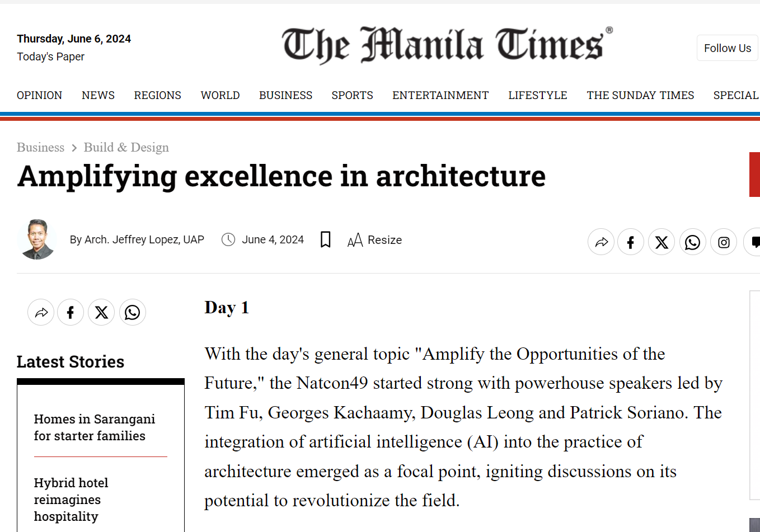Click the clock icon beside June 4, 2024

pos(228,239)
